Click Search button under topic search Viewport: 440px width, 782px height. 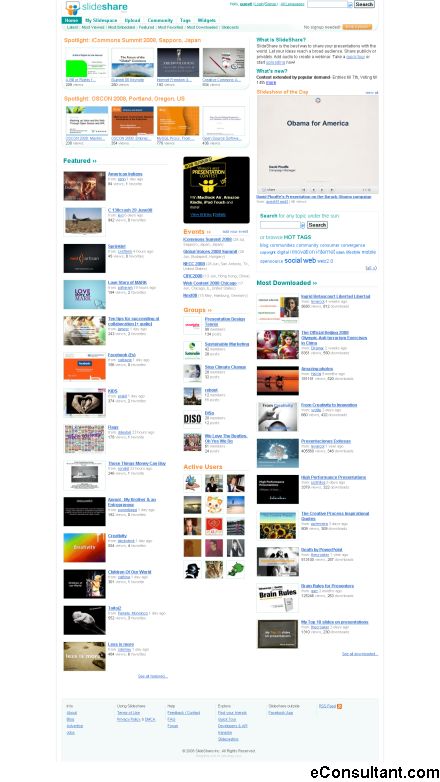pos(317,225)
